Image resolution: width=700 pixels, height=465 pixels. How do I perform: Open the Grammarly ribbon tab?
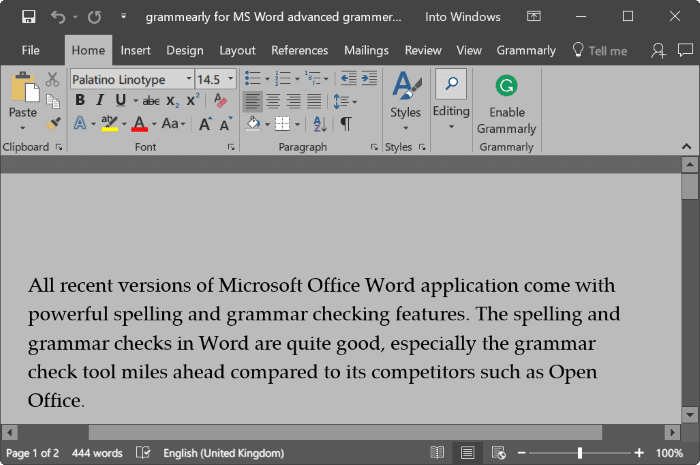tap(526, 50)
